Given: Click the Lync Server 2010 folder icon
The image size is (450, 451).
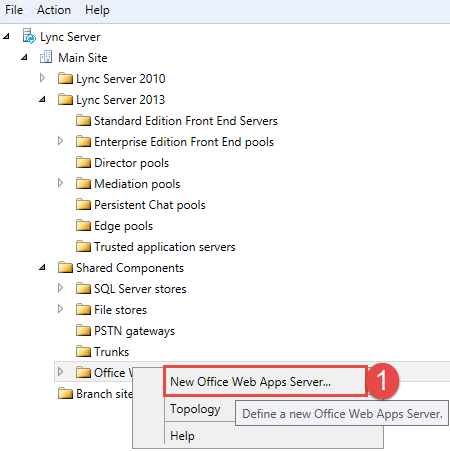Looking at the screenshot, I should tap(65, 79).
